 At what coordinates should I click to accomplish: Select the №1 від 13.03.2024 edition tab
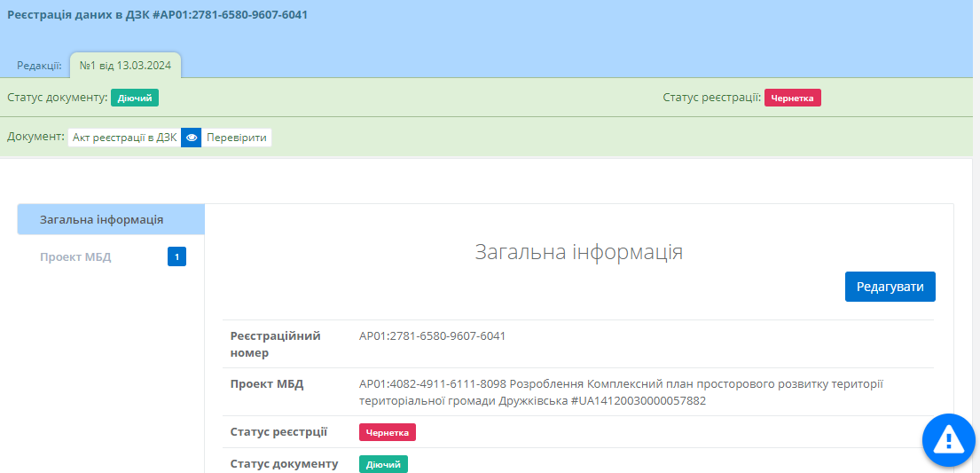pyautogui.click(x=125, y=66)
